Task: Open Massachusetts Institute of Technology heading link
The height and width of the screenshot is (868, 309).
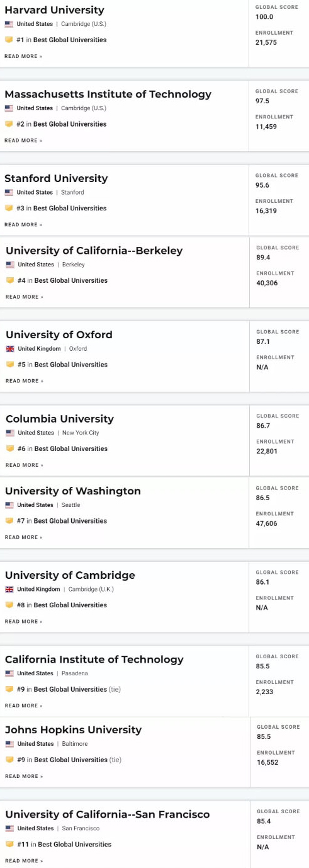Action: point(108,94)
